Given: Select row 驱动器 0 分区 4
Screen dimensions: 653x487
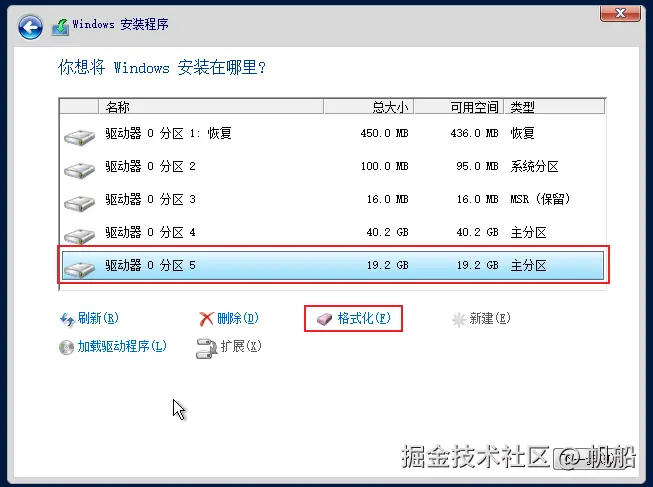Looking at the screenshot, I should tap(332, 232).
